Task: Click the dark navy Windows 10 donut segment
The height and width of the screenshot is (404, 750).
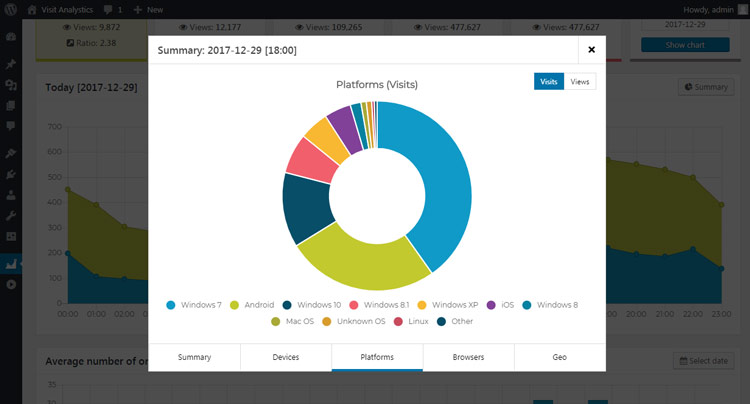Action: click(x=306, y=208)
